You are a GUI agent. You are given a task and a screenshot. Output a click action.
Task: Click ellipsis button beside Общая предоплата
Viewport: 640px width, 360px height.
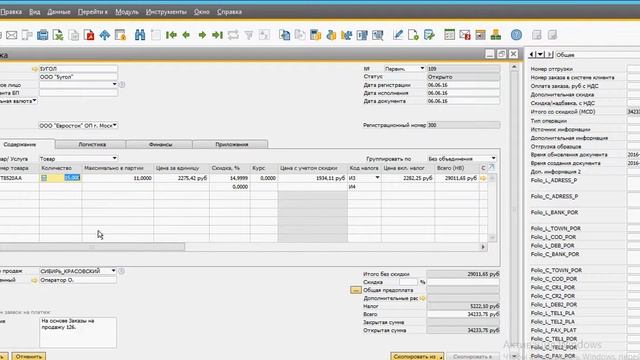(x=356, y=290)
